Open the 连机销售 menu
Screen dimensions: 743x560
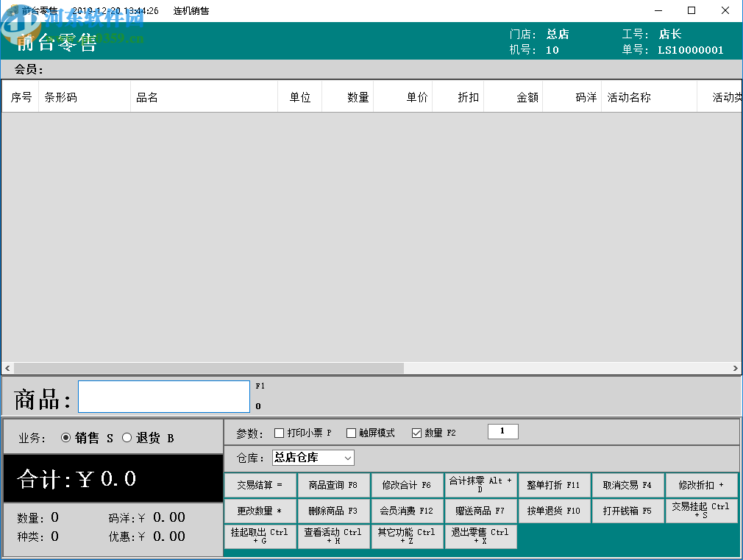coord(191,11)
